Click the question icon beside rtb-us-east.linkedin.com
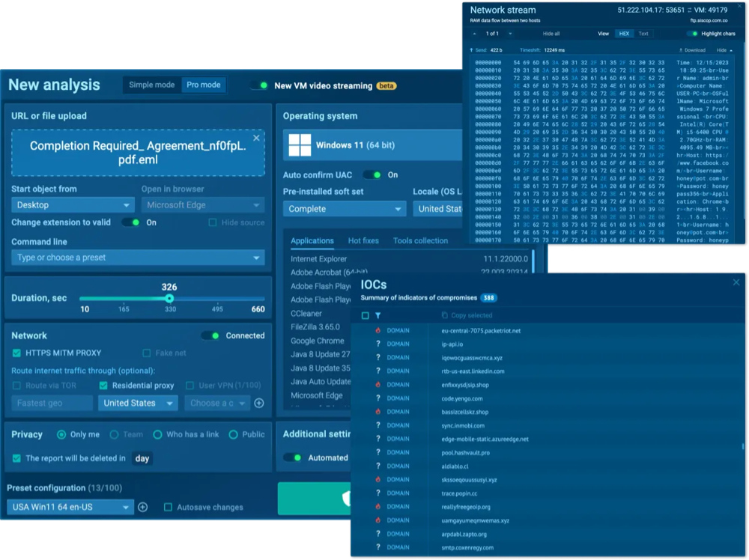The height and width of the screenshot is (560, 749). click(377, 371)
